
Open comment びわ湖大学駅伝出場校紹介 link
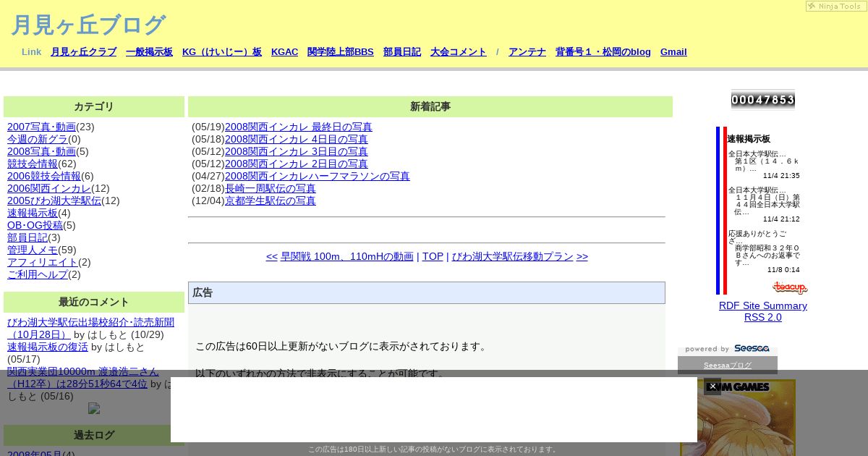click(x=90, y=329)
